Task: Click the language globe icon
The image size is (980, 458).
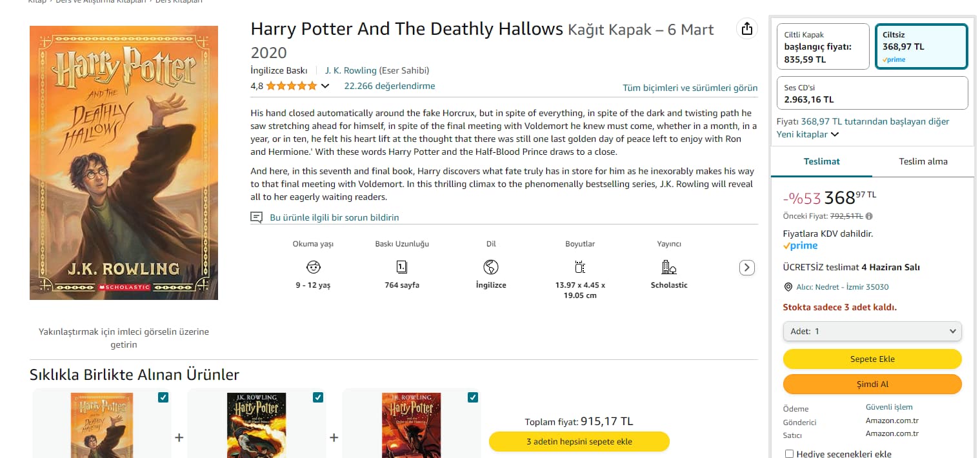Action: point(491,267)
